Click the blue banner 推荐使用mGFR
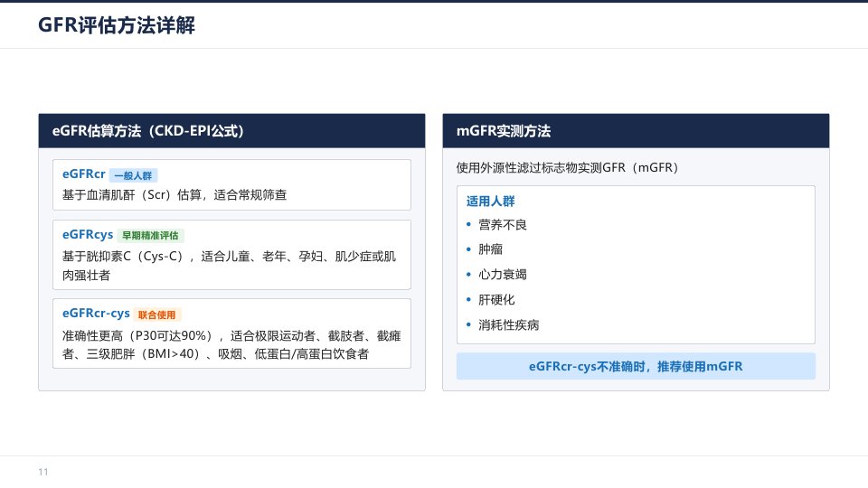 pos(636,366)
